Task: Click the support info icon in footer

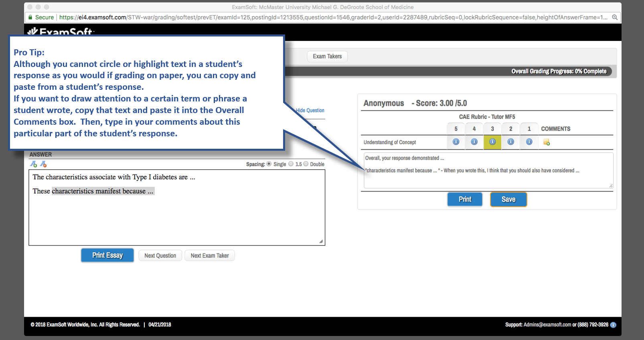Action: coord(613,325)
